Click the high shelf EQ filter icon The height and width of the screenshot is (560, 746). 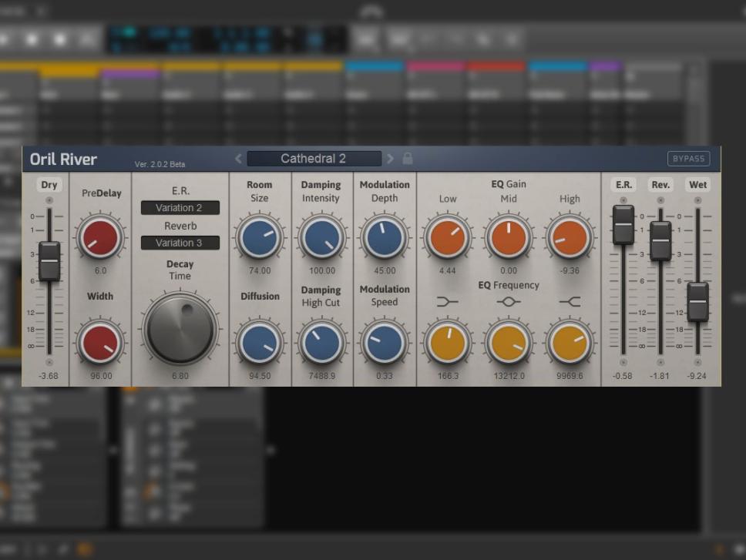[x=570, y=302]
